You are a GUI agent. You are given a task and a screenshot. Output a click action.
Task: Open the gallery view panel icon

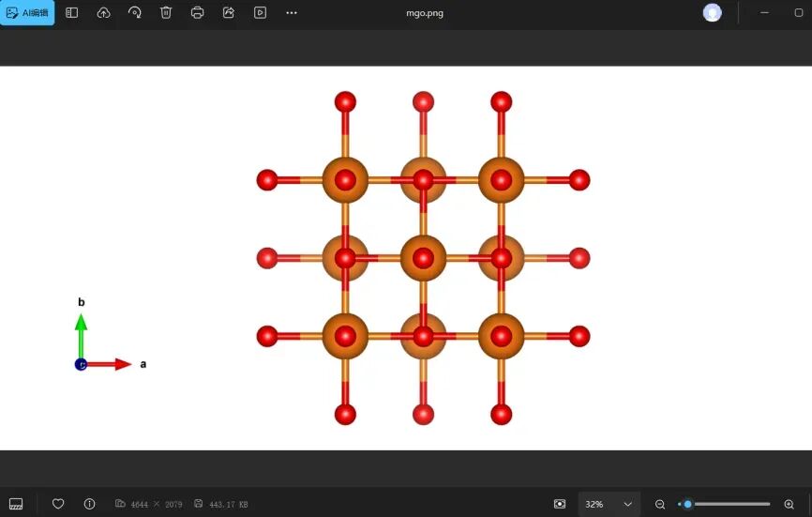72,13
